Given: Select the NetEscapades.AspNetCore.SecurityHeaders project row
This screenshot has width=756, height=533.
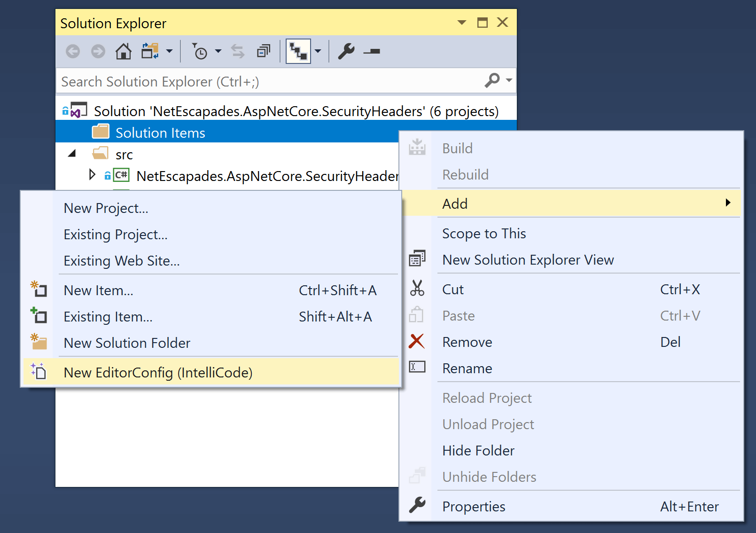Looking at the screenshot, I should coord(227,176).
